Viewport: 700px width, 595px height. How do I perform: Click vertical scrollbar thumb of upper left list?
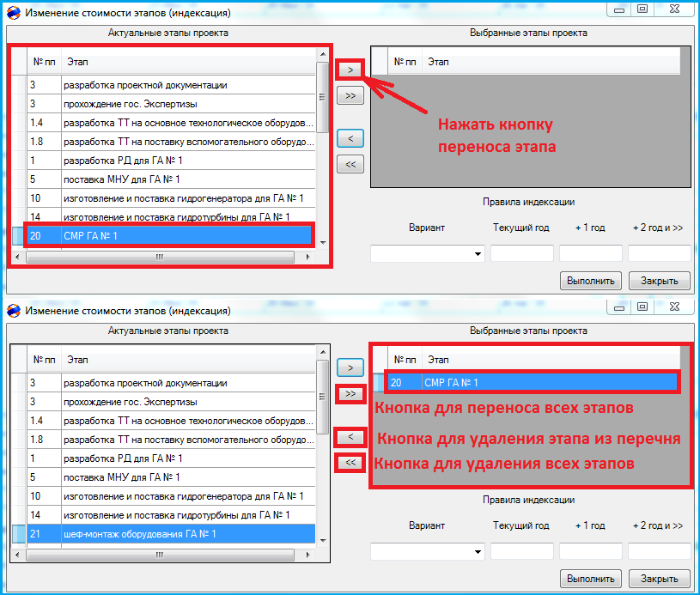pos(323,97)
